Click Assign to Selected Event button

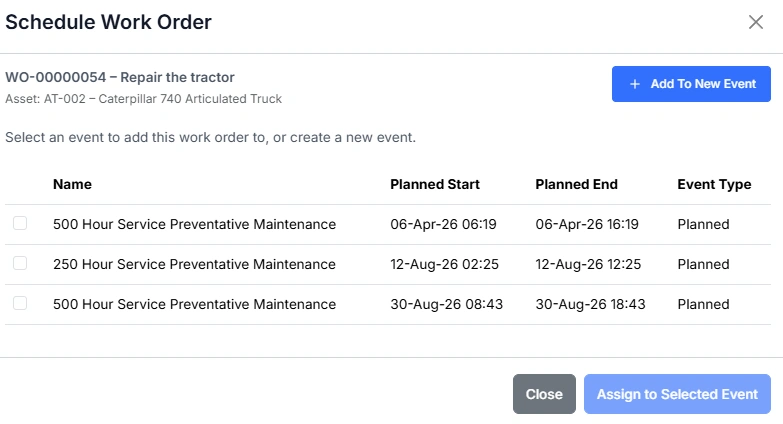pos(677,394)
